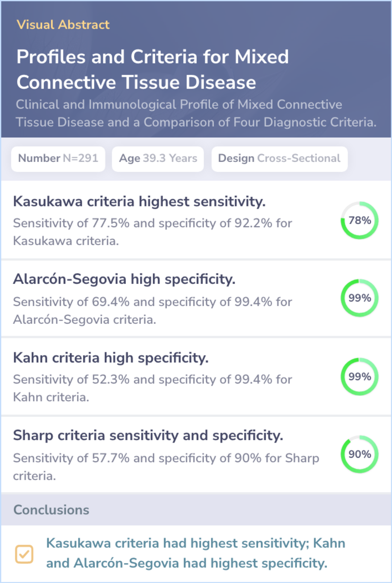Image resolution: width=392 pixels, height=583 pixels.
Task: Click the Kahn criteria 99% progress ring
Action: pos(359,377)
